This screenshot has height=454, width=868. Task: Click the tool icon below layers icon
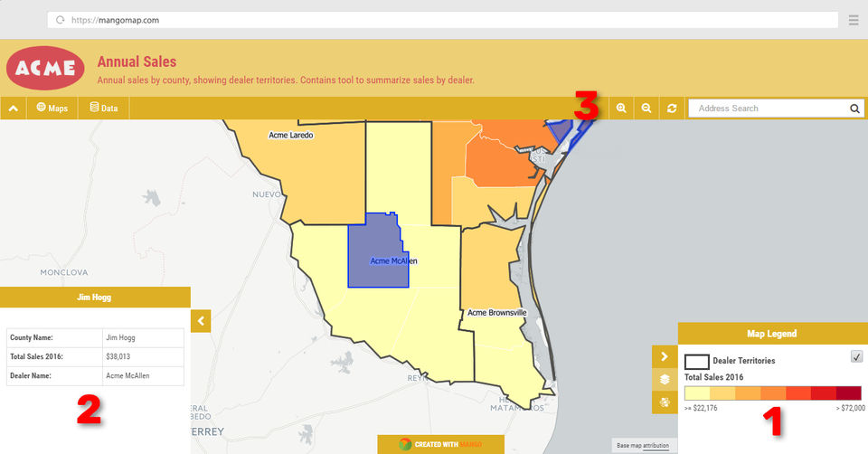(665, 402)
